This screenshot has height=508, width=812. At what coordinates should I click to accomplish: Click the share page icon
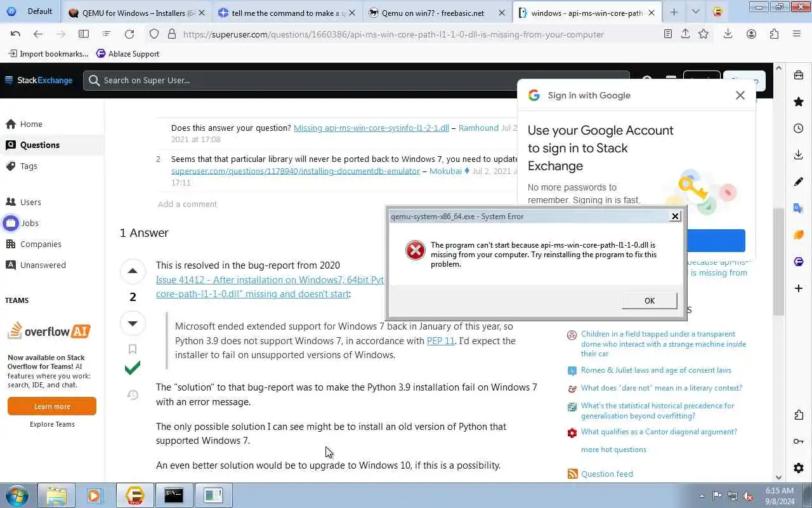tap(685, 34)
